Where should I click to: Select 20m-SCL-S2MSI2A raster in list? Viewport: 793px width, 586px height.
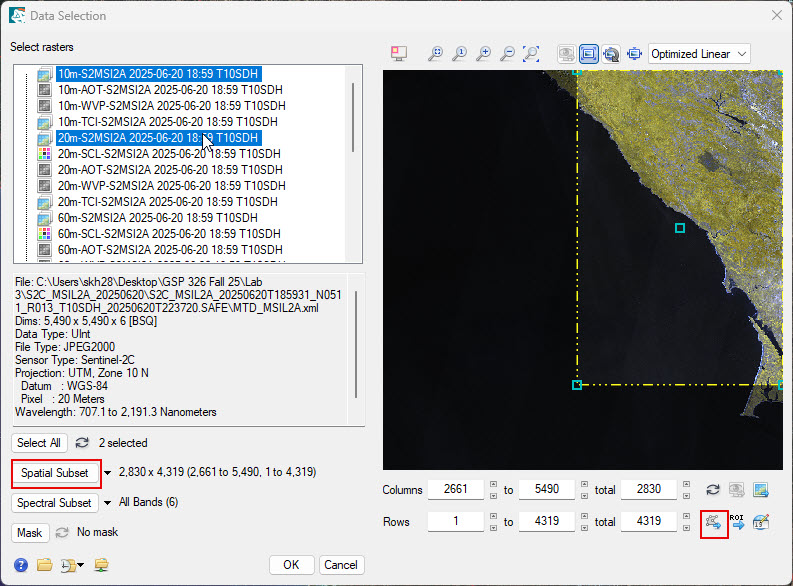[x=169, y=154]
